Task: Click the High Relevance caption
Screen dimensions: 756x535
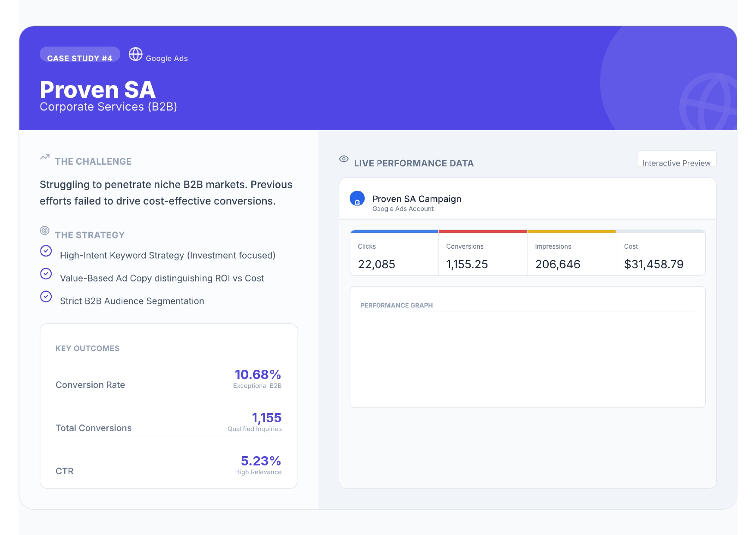Action: point(259,472)
